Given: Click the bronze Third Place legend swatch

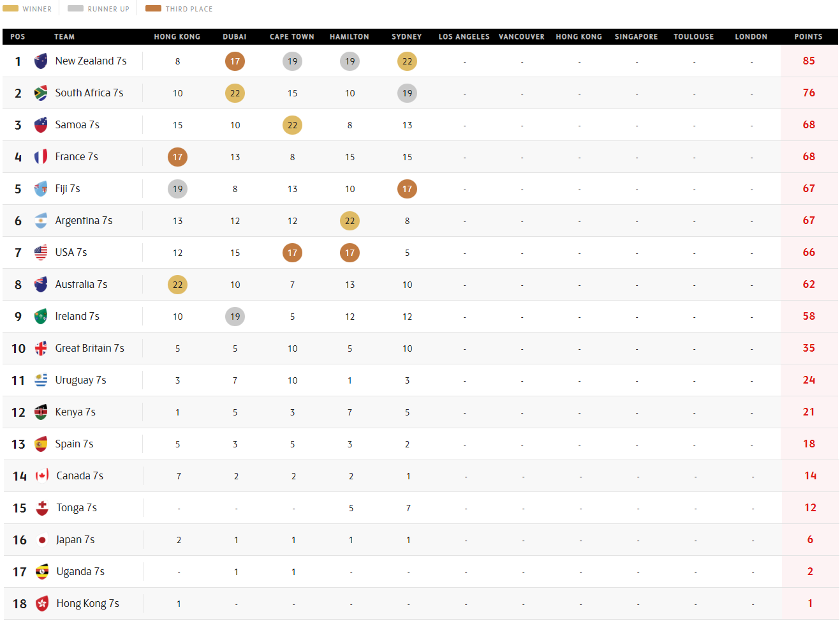Looking at the screenshot, I should pos(153,9).
